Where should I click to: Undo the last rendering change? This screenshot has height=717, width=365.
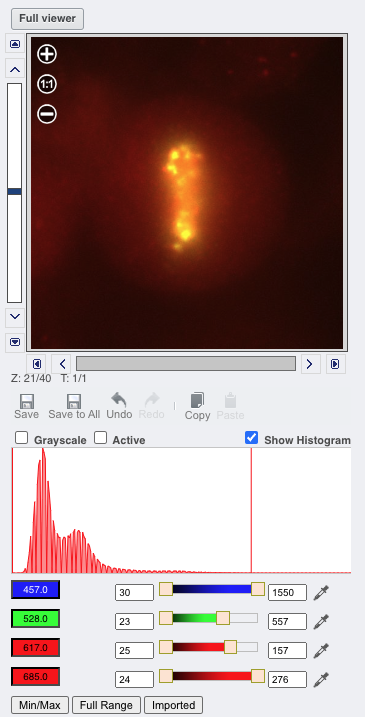coord(119,406)
